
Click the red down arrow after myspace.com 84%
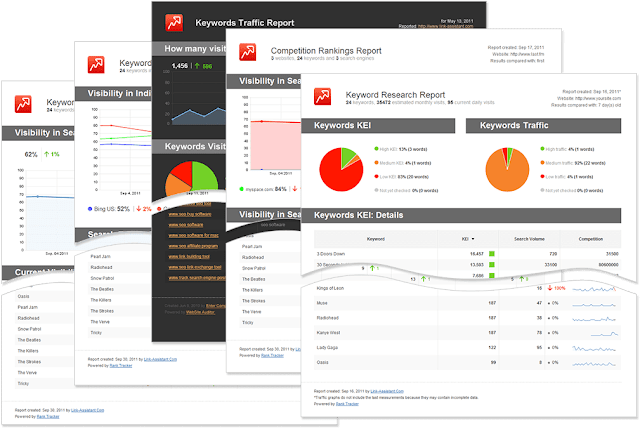coord(295,189)
